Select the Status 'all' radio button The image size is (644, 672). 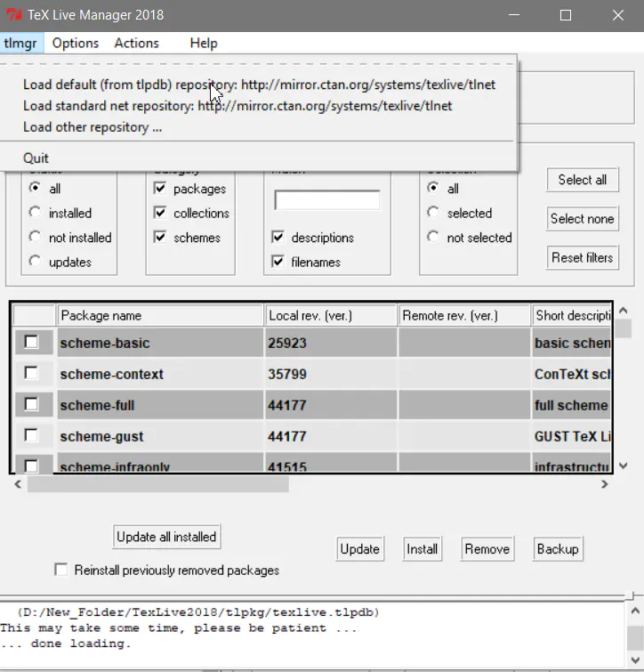(x=35, y=188)
